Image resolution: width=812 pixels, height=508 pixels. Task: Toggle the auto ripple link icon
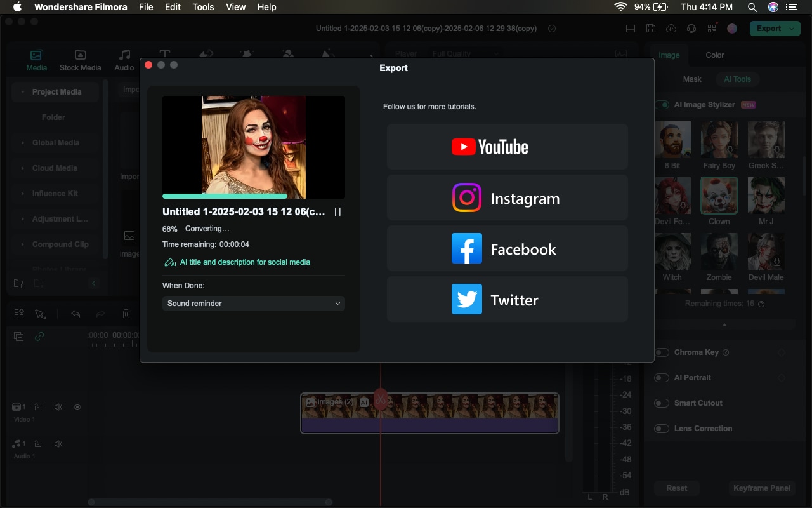tap(39, 337)
